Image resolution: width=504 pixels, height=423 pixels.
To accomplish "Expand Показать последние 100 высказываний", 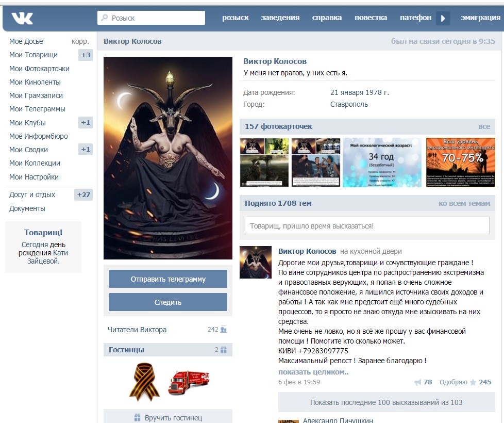I will [x=387, y=402].
